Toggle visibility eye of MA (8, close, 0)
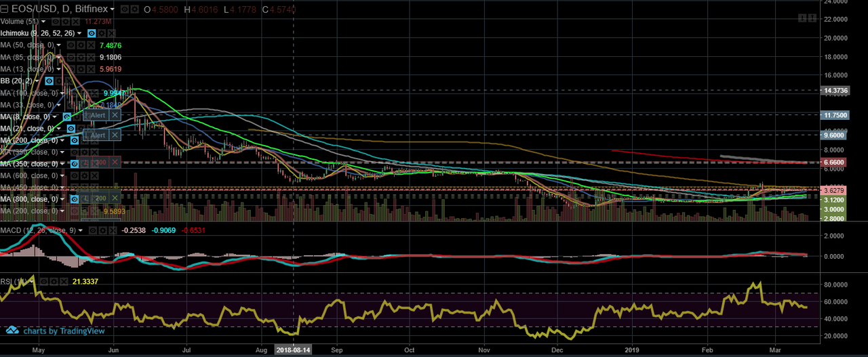The height and width of the screenshot is (357, 868). tap(66, 117)
